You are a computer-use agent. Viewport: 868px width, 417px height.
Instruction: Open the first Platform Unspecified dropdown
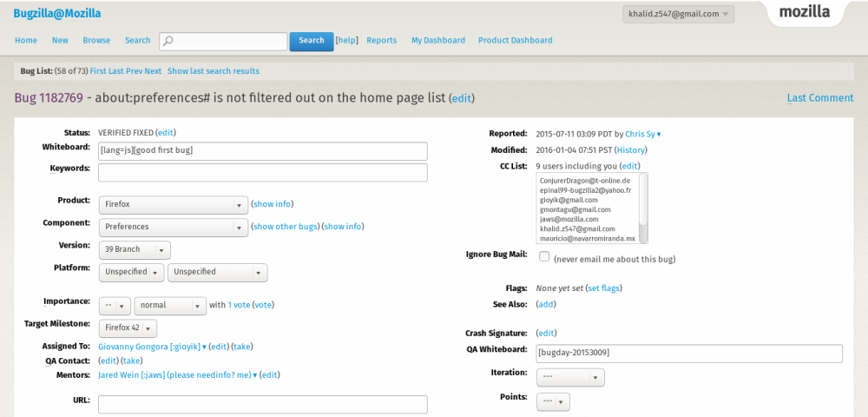[131, 273]
